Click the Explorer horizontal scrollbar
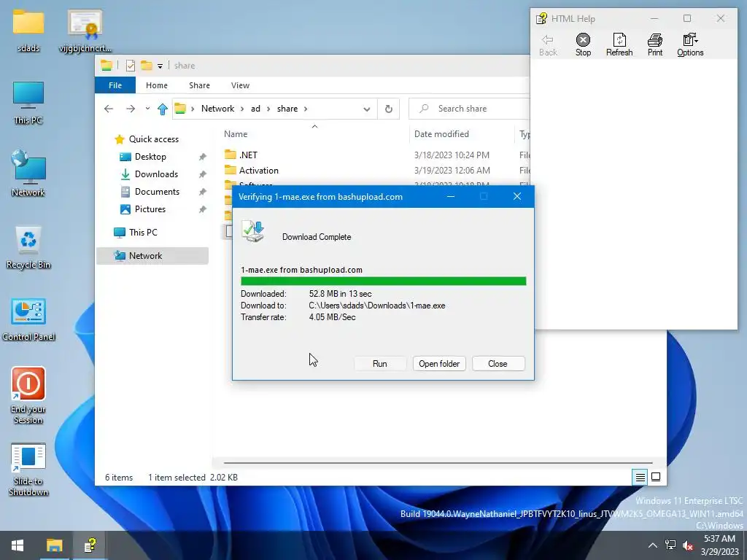The width and height of the screenshot is (747, 560). tap(438, 462)
